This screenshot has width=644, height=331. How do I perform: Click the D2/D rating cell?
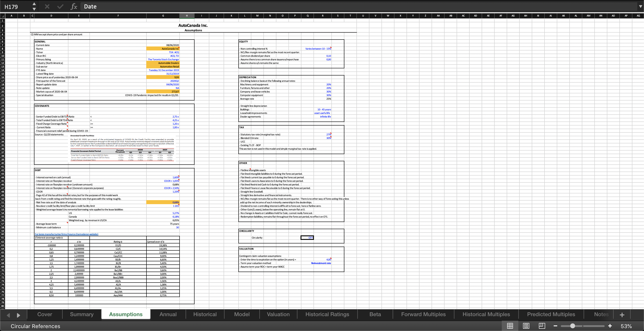[118, 245]
